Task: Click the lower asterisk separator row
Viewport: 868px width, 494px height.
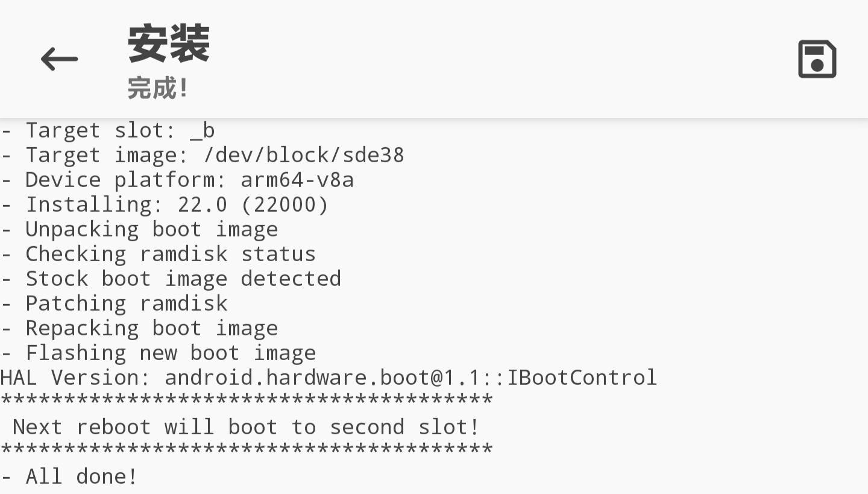Action: coord(247,450)
